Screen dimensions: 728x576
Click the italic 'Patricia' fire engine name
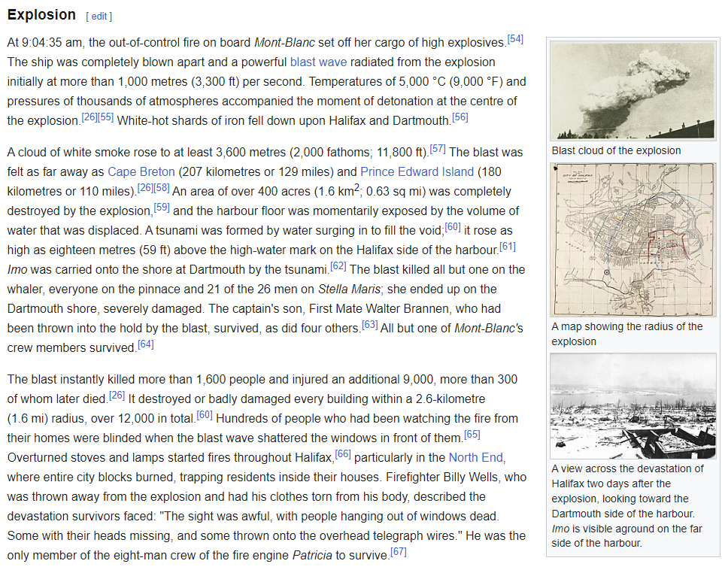pos(312,556)
